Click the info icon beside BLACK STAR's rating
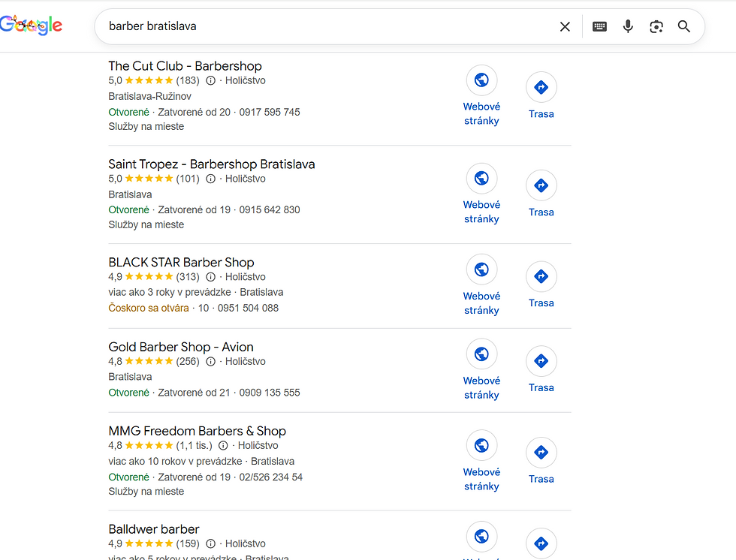The image size is (736, 560). (x=210, y=276)
